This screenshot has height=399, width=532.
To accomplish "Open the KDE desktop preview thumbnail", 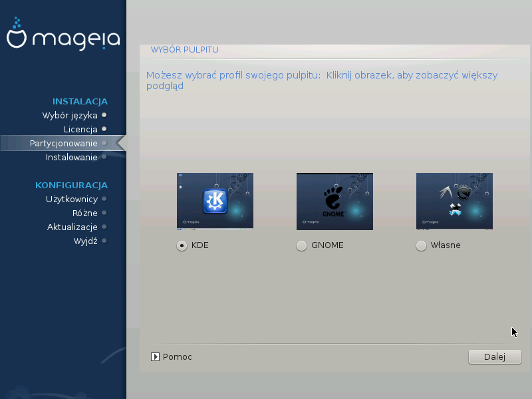I will tap(215, 201).
